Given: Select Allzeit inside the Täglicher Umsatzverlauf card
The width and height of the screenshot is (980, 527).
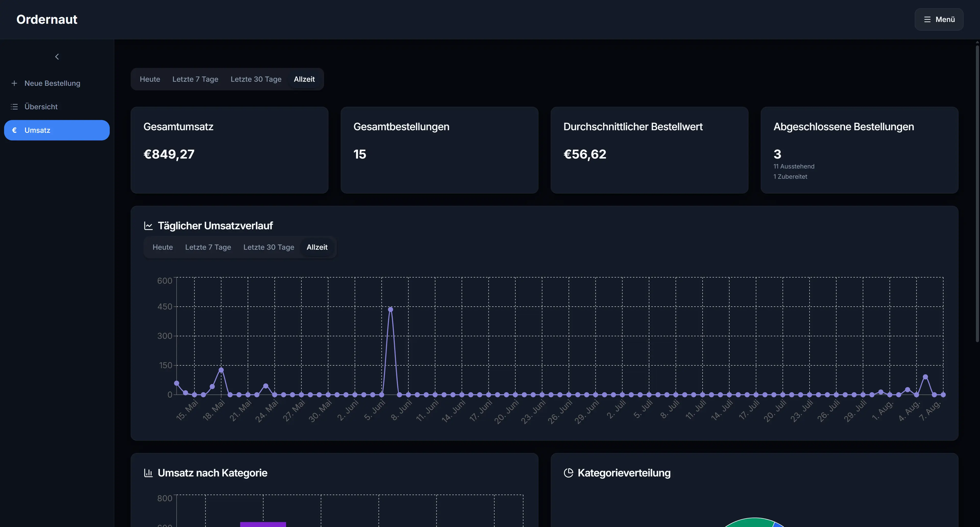Looking at the screenshot, I should click(317, 247).
